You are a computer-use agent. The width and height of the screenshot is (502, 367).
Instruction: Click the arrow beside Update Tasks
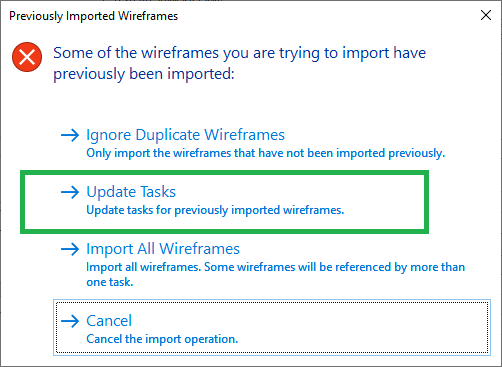pos(70,192)
